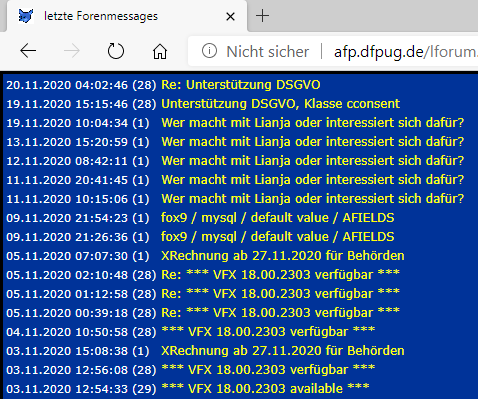The height and width of the screenshot is (399, 478).
Task: Go to the browser home page icon
Action: [x=160, y=51]
